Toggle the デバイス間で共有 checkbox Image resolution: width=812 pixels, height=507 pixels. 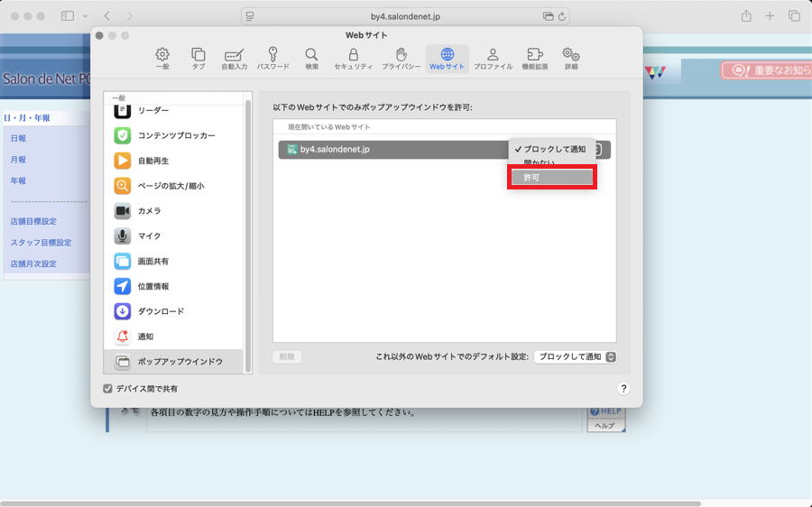[x=108, y=389]
